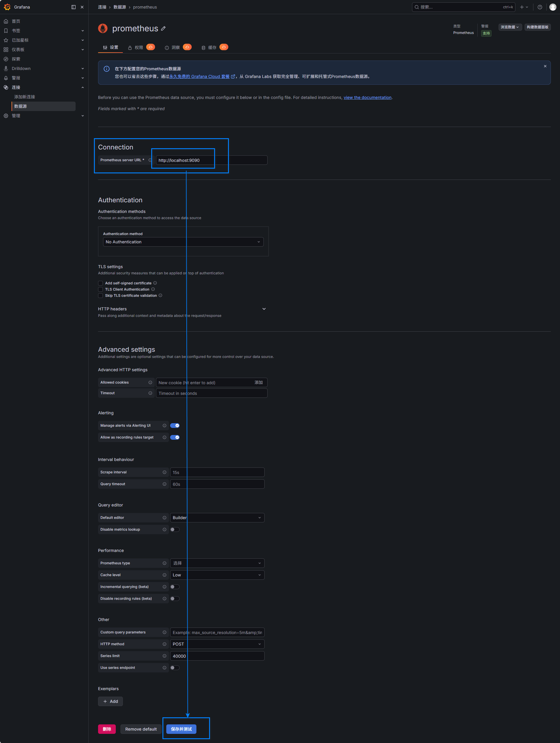Open the 浏览数据 dropdown button

click(x=509, y=27)
